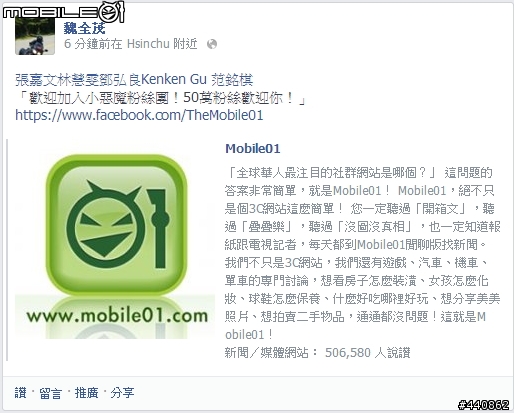
Task: Click the Mobile01 page description text
Action: [x=363, y=254]
